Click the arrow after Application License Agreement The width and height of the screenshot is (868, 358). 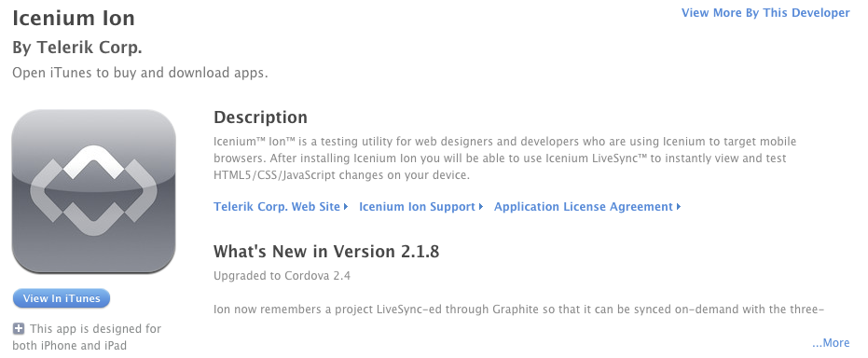pyautogui.click(x=678, y=207)
